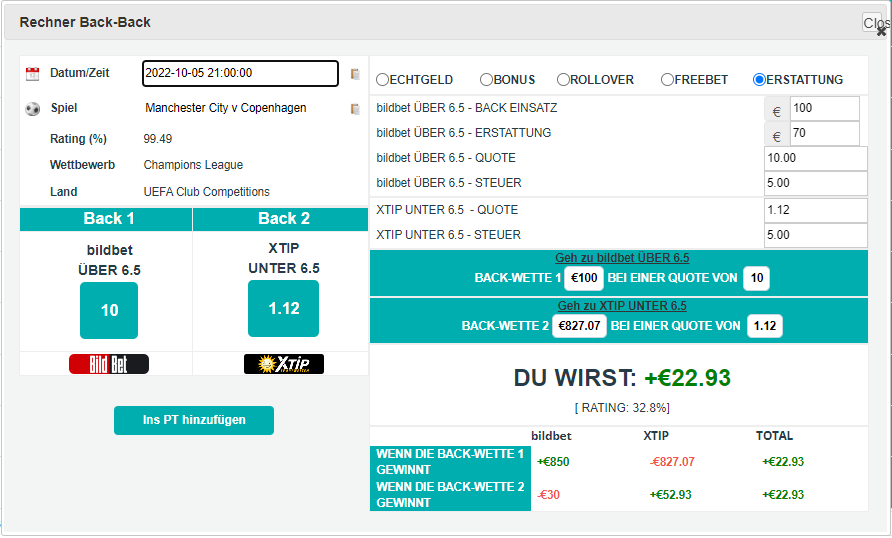Image resolution: width=892 pixels, height=538 pixels.
Task: Click the quote box showing 1.12 in Back-Wette 2
Action: (x=765, y=326)
